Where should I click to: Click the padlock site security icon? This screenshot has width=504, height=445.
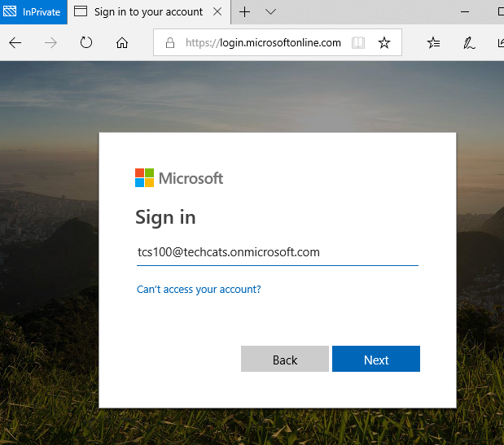tap(170, 42)
